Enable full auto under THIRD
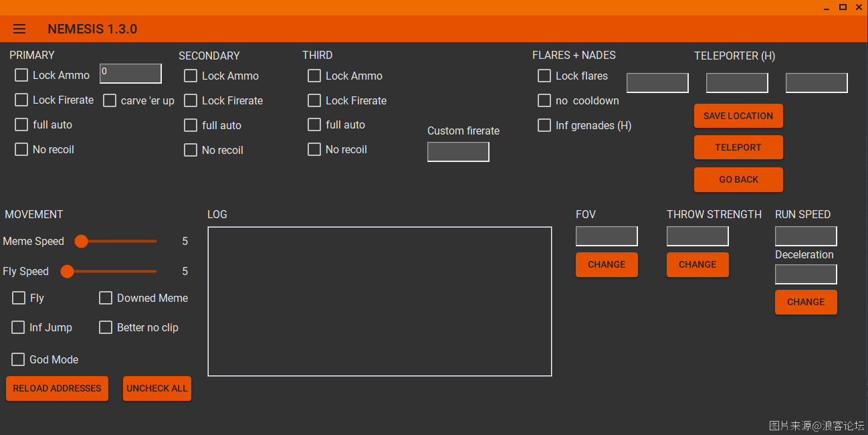This screenshot has height=435, width=868. click(314, 124)
